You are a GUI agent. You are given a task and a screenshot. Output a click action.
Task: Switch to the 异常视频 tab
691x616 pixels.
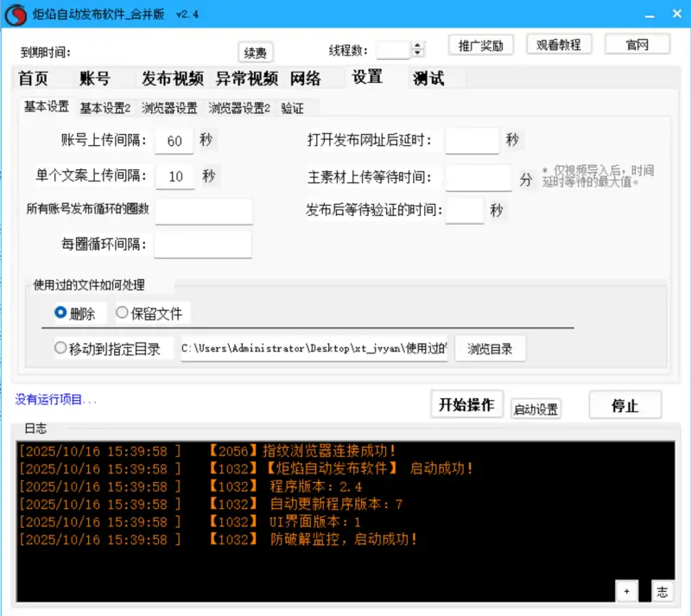[250, 78]
